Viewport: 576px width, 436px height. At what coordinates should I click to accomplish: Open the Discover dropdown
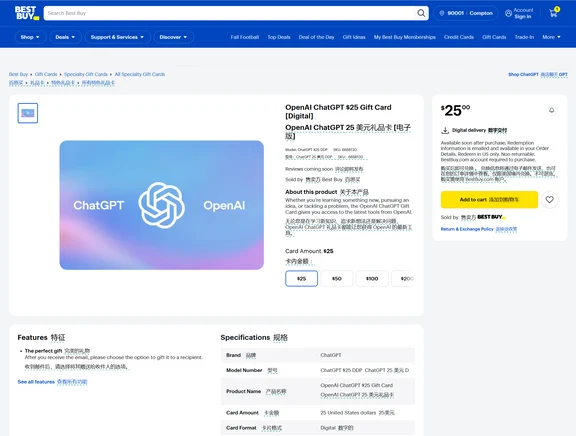point(173,37)
